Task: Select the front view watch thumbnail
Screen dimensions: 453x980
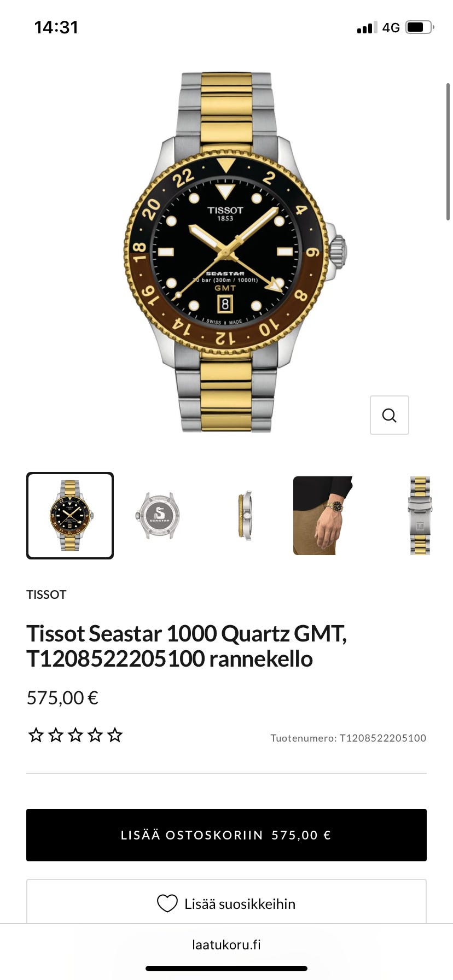Action: [70, 516]
